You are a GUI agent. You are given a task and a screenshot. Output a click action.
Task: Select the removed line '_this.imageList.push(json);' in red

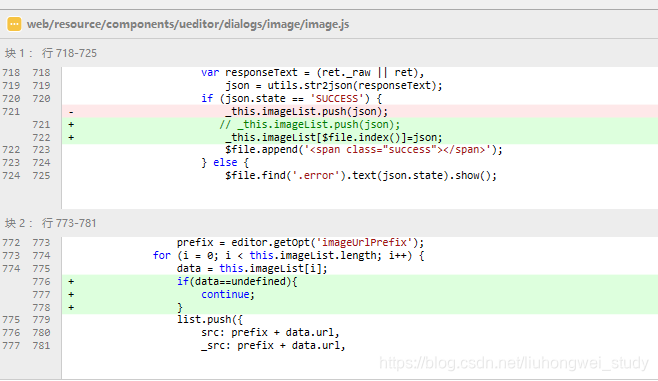point(306,112)
